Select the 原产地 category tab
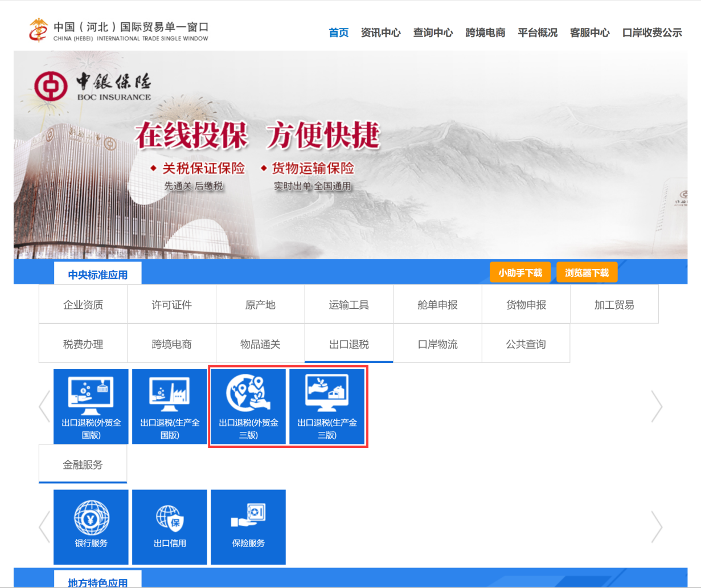The image size is (701, 588). pos(260,305)
